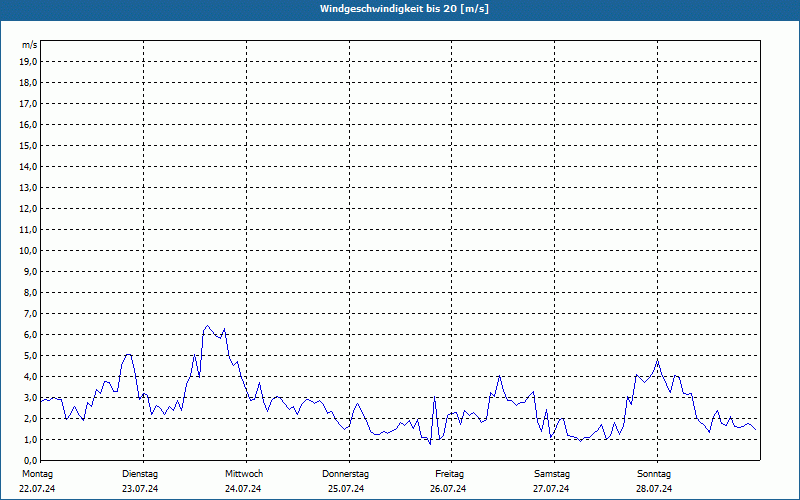800x500 pixels.
Task: Click the '10,0' axis value
Action: point(29,251)
